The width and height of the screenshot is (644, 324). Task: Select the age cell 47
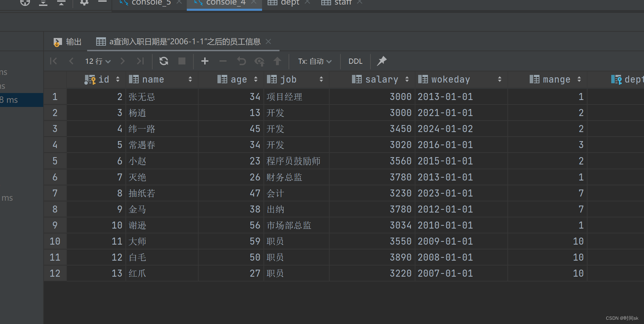232,193
